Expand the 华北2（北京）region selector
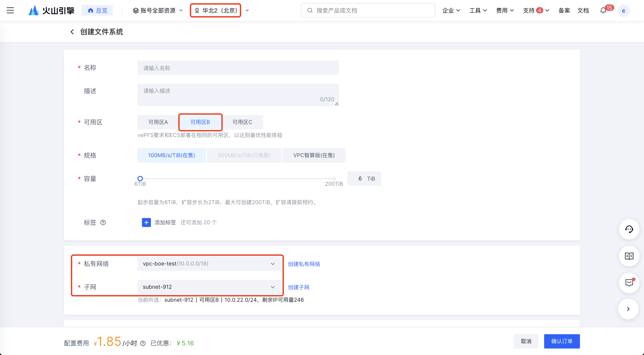 pos(215,11)
